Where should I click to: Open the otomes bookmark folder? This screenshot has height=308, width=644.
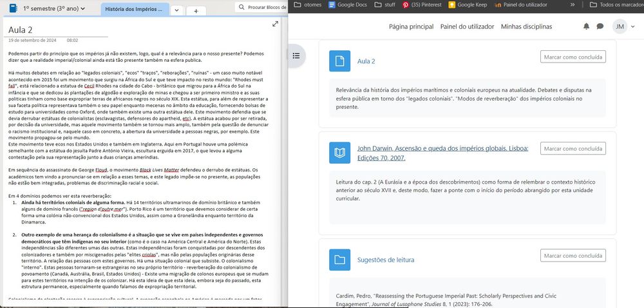click(308, 5)
